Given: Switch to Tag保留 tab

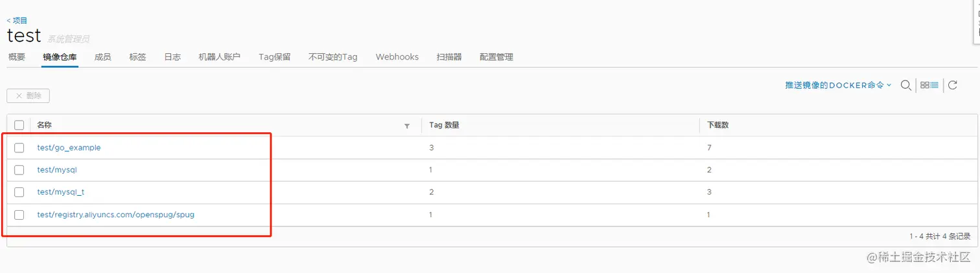Looking at the screenshot, I should point(275,57).
